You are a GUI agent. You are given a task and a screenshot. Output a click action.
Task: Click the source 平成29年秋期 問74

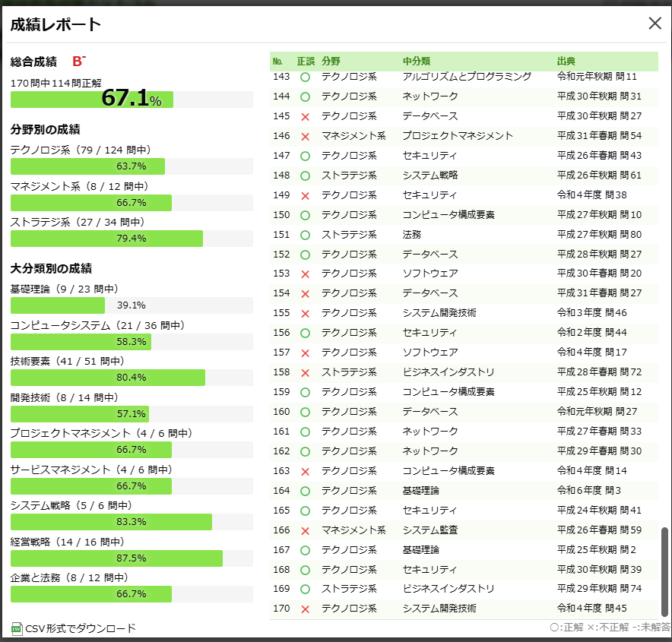tap(599, 589)
